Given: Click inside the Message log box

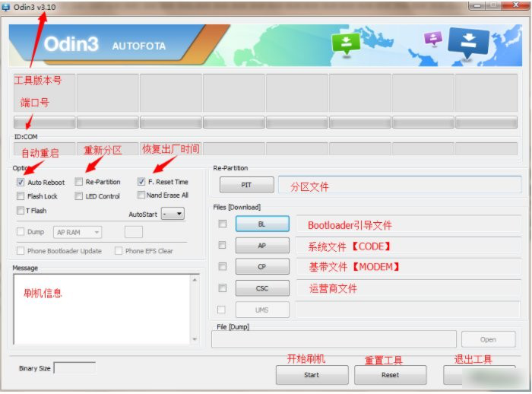Looking at the screenshot, I should click(x=103, y=309).
